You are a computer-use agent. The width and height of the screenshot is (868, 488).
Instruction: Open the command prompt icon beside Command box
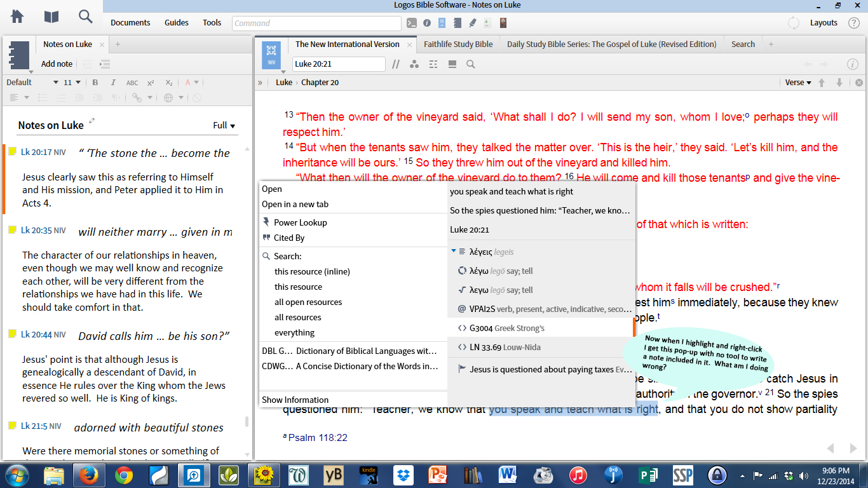[412, 23]
